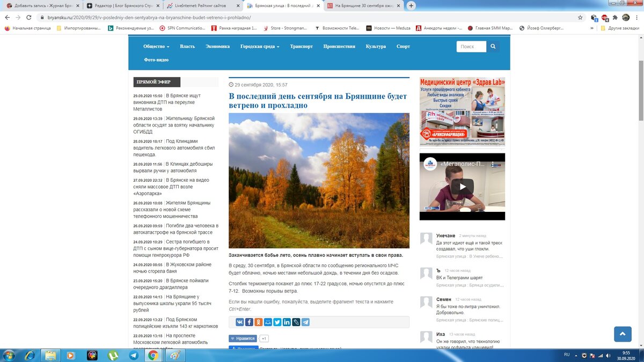Screen dimensions: 644x362
Task: Click Chrome icon in taskbar
Action: pos(153,355)
